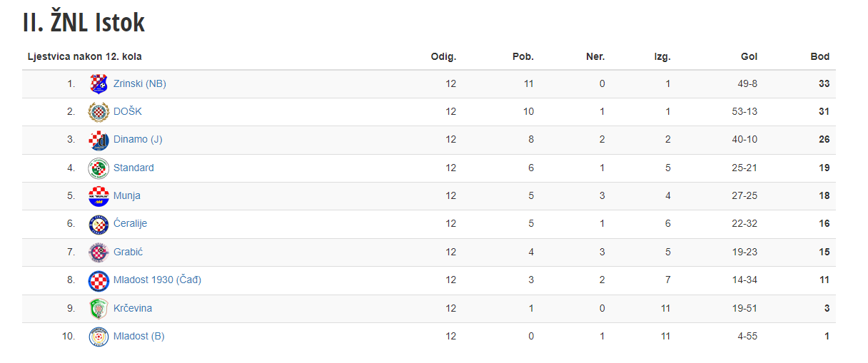Image resolution: width=868 pixels, height=363 pixels.
Task: Open the Krčevina team link
Action: (x=133, y=308)
